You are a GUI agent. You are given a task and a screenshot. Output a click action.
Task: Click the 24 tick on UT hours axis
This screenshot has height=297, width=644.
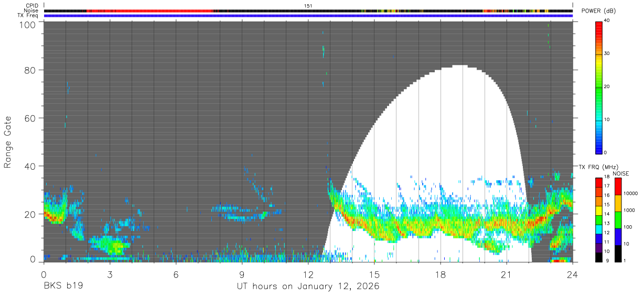point(573,274)
